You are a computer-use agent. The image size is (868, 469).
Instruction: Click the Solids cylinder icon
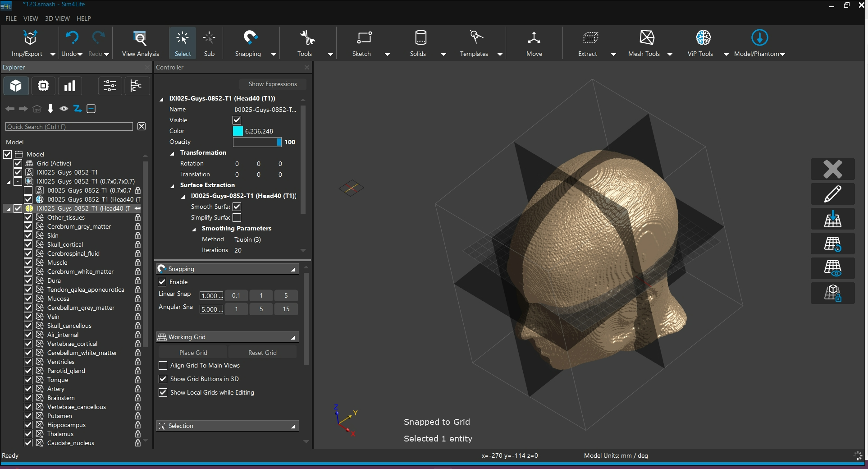click(420, 38)
